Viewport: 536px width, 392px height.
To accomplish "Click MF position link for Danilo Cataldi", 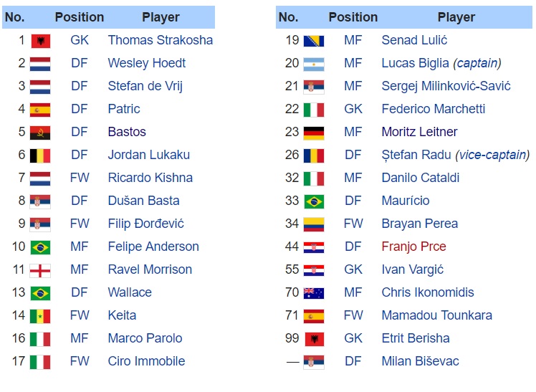I will tap(353, 178).
